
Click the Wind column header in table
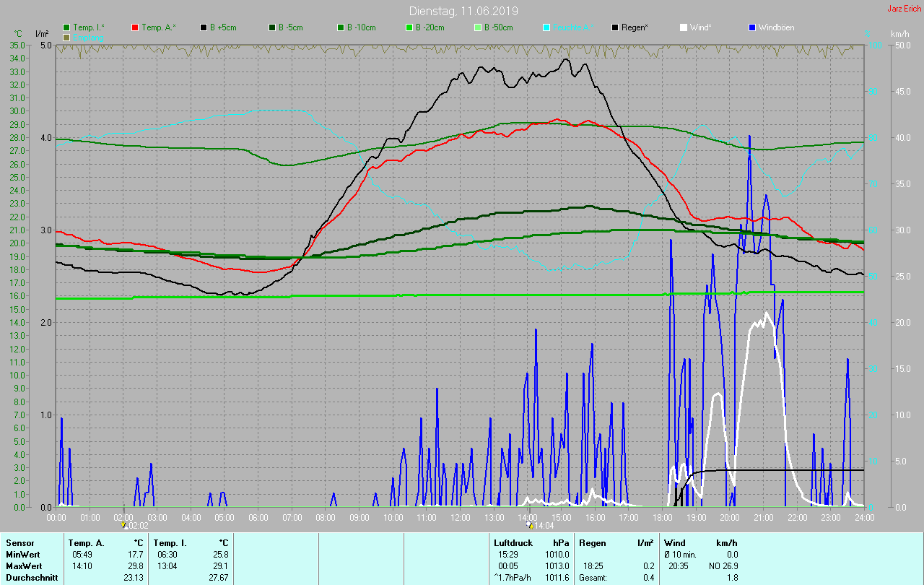[675, 542]
